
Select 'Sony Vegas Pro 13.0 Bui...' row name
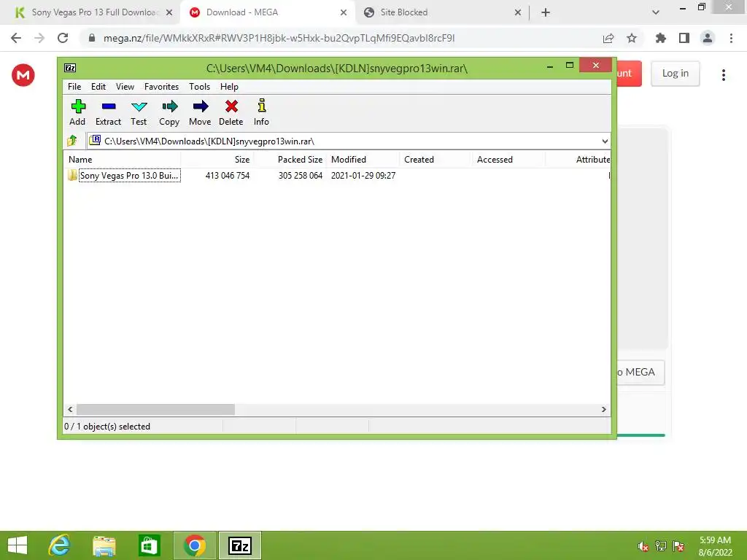[129, 175]
